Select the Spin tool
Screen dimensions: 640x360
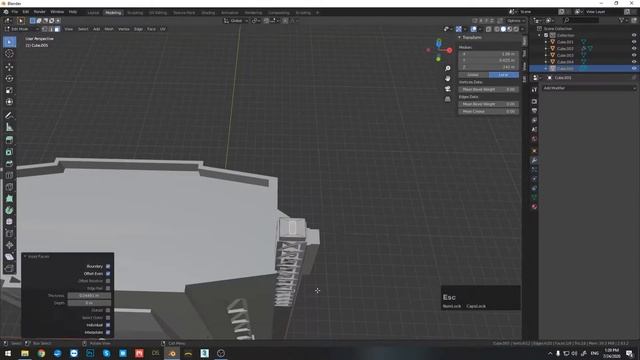click(9, 211)
